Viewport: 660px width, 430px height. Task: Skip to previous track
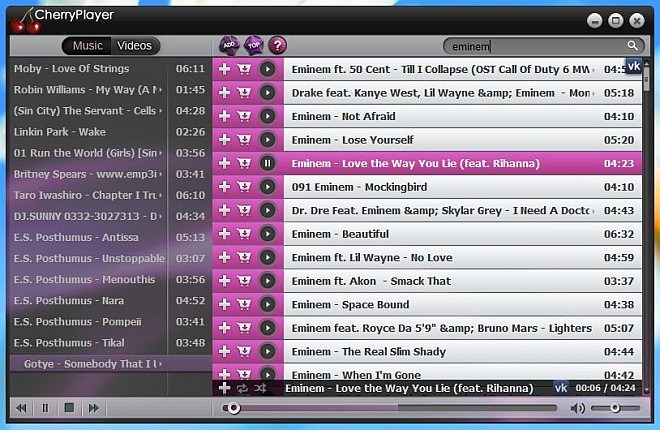[x=21, y=408]
